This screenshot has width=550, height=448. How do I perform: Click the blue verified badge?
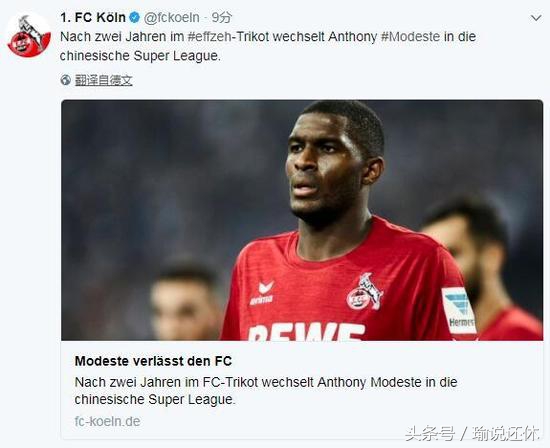pyautogui.click(x=134, y=17)
